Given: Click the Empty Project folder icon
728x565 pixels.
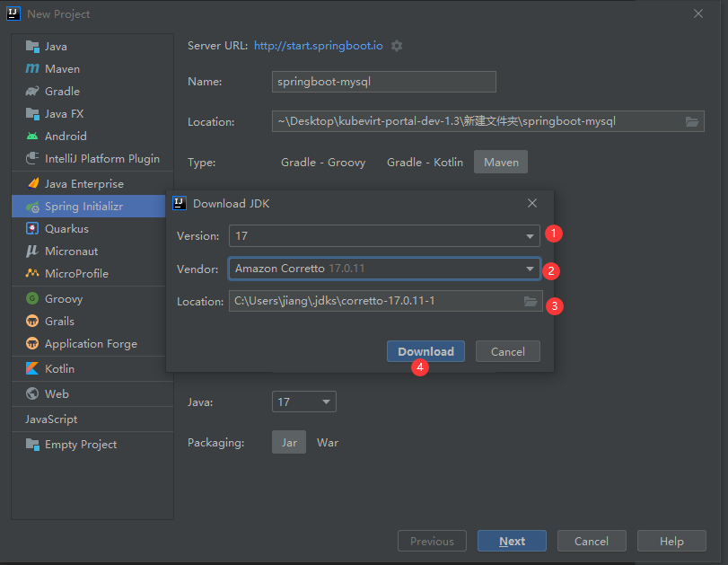Looking at the screenshot, I should click(x=32, y=445).
